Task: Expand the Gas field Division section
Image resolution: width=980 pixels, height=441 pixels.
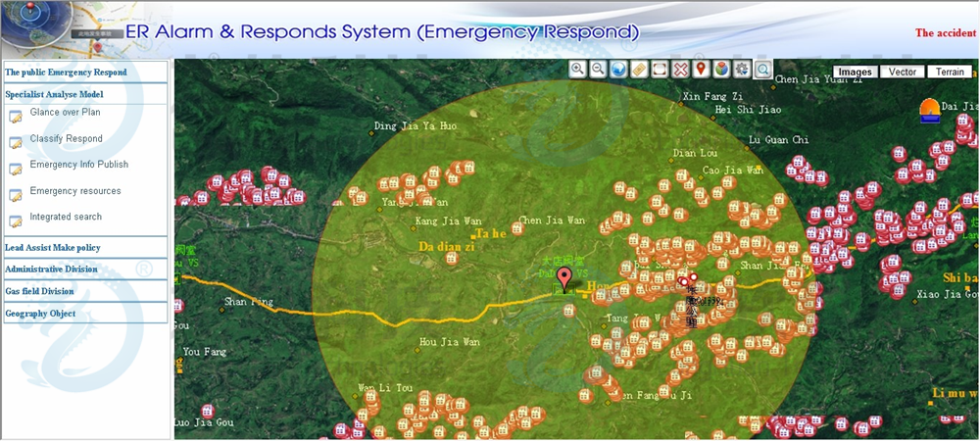Action: (x=39, y=291)
